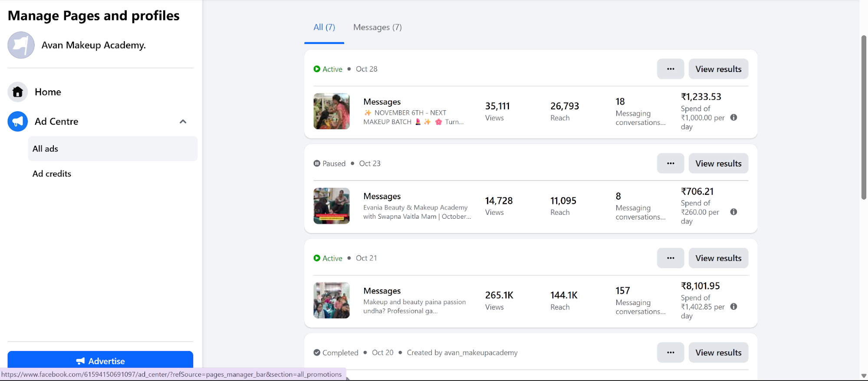Click the Active status icon for Oct 28
This screenshot has width=868, height=381.
pos(317,69)
